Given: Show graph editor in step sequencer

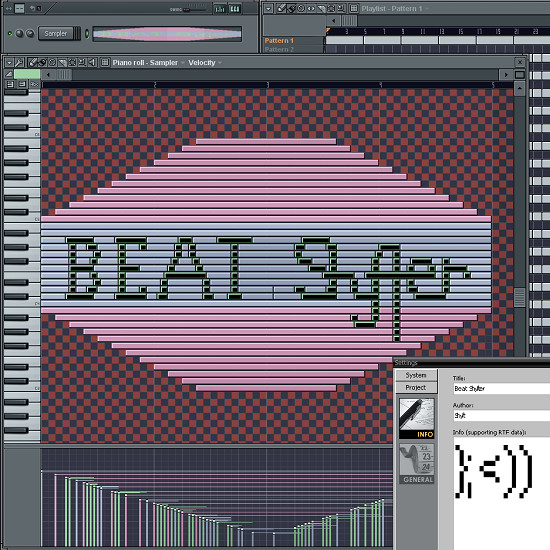Looking at the screenshot, I should click(x=220, y=9).
